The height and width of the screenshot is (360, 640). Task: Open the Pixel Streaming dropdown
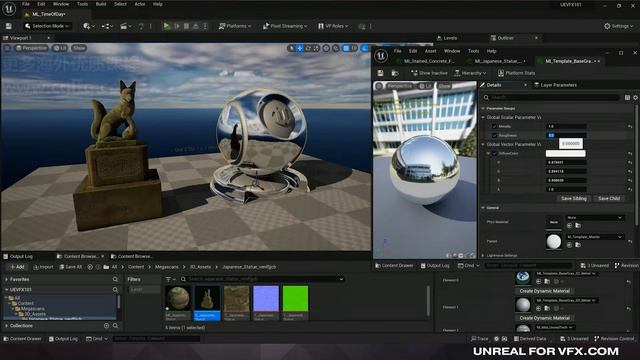(285, 26)
